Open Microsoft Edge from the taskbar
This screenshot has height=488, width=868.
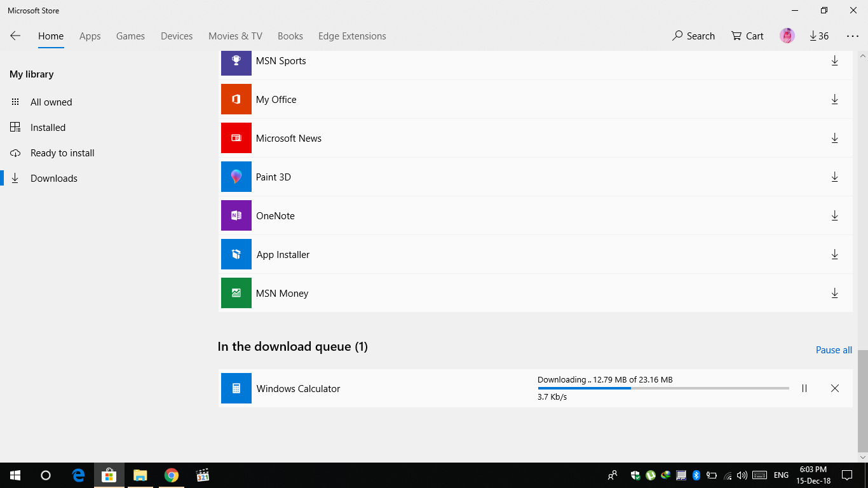(79, 475)
